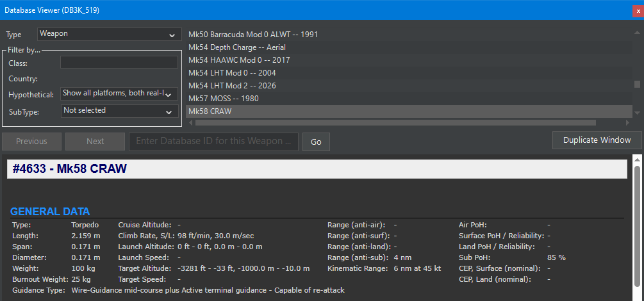Click the Guidance Type Wire-Guidance description
Screen dimensions: 644x301
[x=208, y=290]
